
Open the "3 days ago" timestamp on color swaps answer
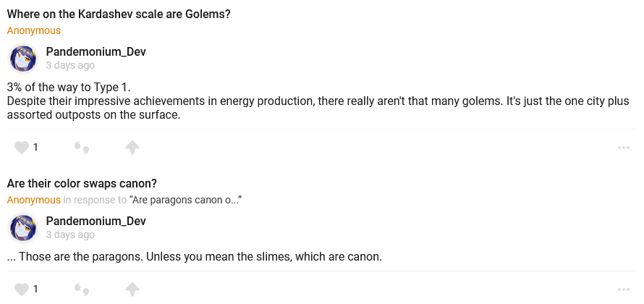point(70,235)
